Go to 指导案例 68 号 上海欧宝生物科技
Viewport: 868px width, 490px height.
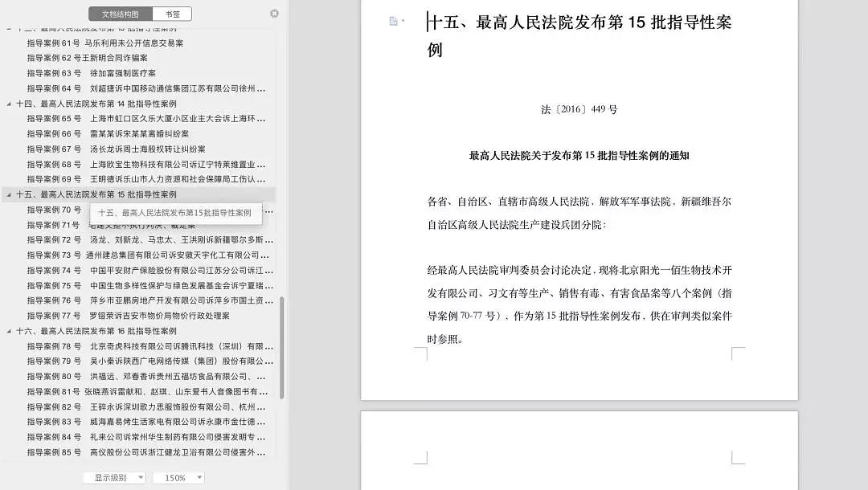(146, 164)
